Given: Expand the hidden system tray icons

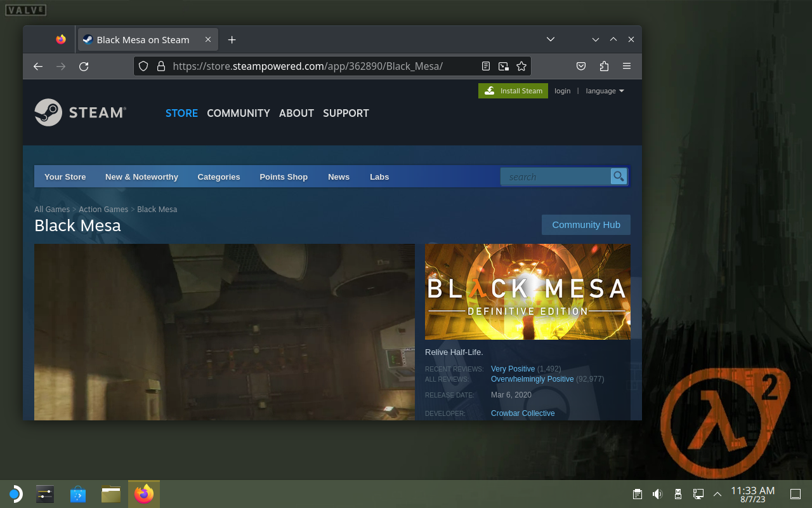Looking at the screenshot, I should pos(717,494).
